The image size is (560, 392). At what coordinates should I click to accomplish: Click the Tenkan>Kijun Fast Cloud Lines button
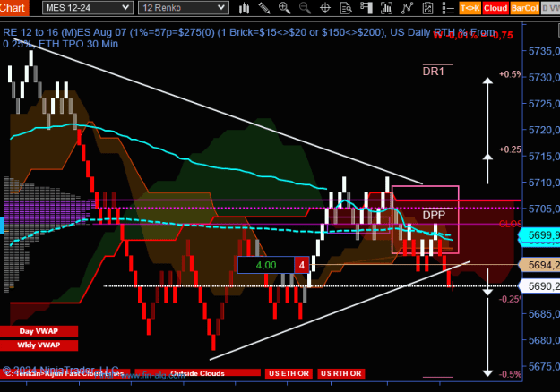[65, 373]
